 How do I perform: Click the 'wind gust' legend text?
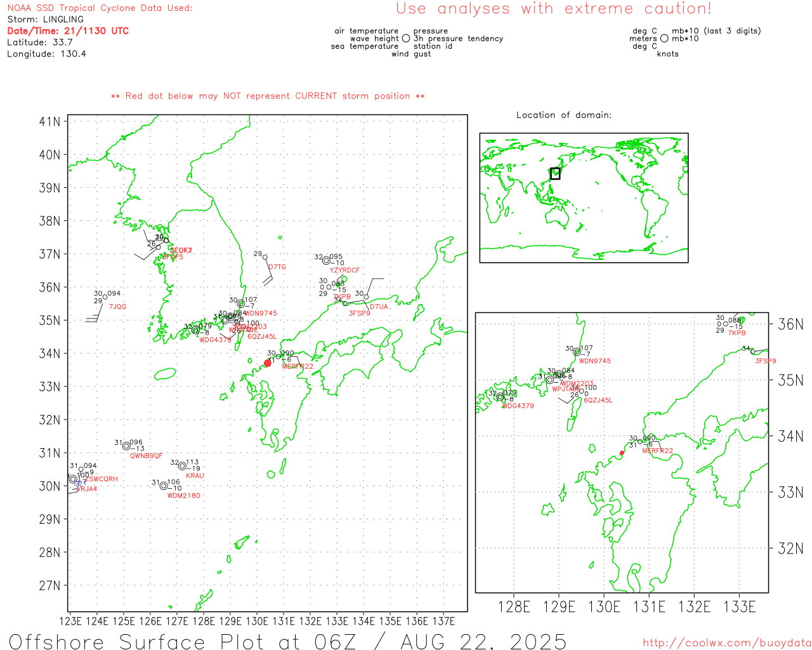(x=411, y=54)
